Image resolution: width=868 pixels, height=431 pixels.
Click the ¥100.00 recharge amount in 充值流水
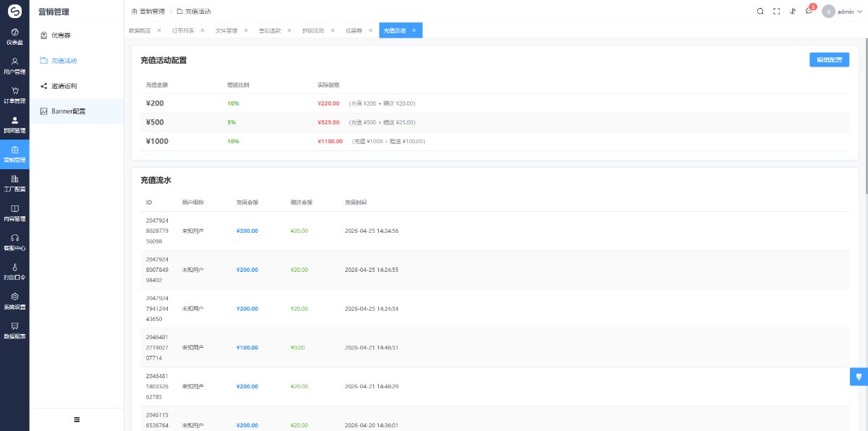[x=247, y=348]
